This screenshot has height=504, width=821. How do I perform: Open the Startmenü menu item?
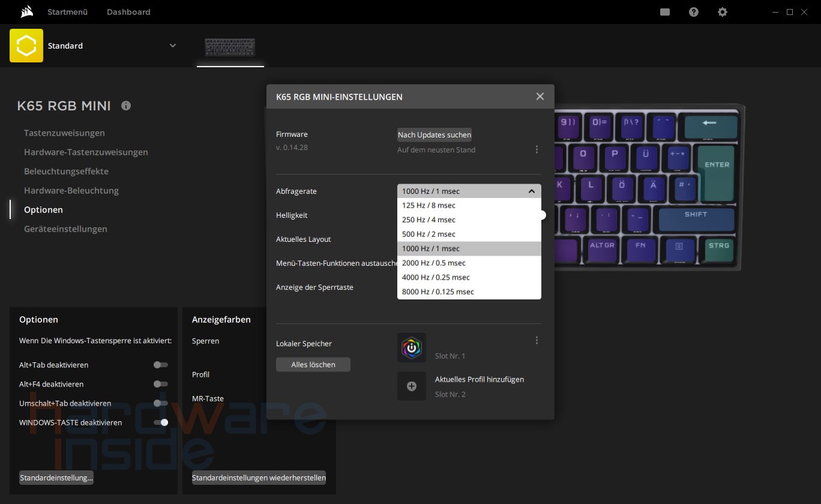[67, 12]
